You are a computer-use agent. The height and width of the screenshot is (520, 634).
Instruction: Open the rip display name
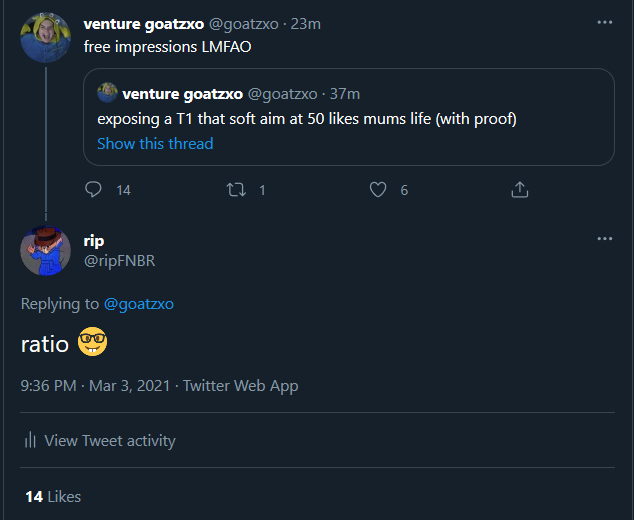click(x=94, y=241)
